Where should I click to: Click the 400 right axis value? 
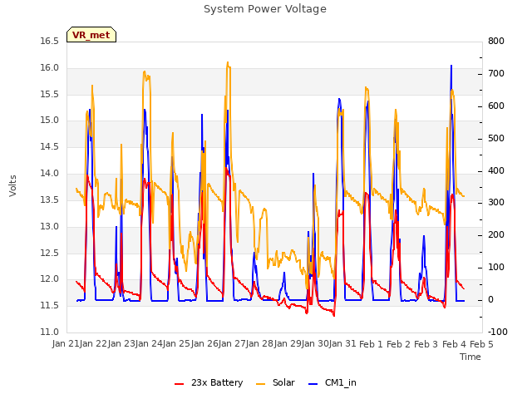tap(496, 171)
